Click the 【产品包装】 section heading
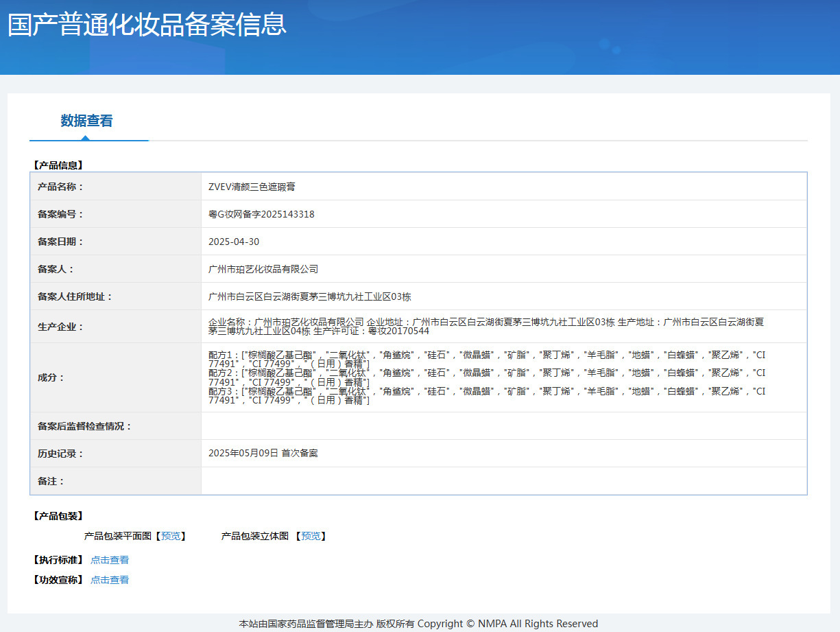840x632 pixels. [58, 516]
